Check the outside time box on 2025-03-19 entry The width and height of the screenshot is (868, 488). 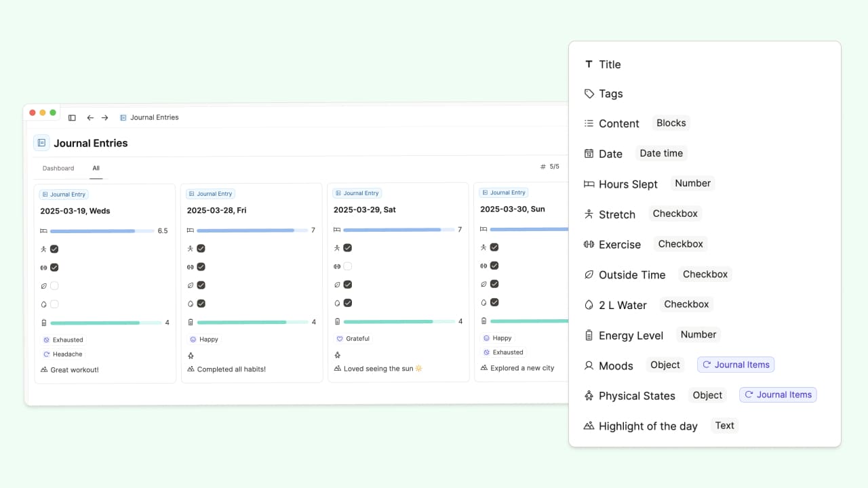[x=54, y=286]
